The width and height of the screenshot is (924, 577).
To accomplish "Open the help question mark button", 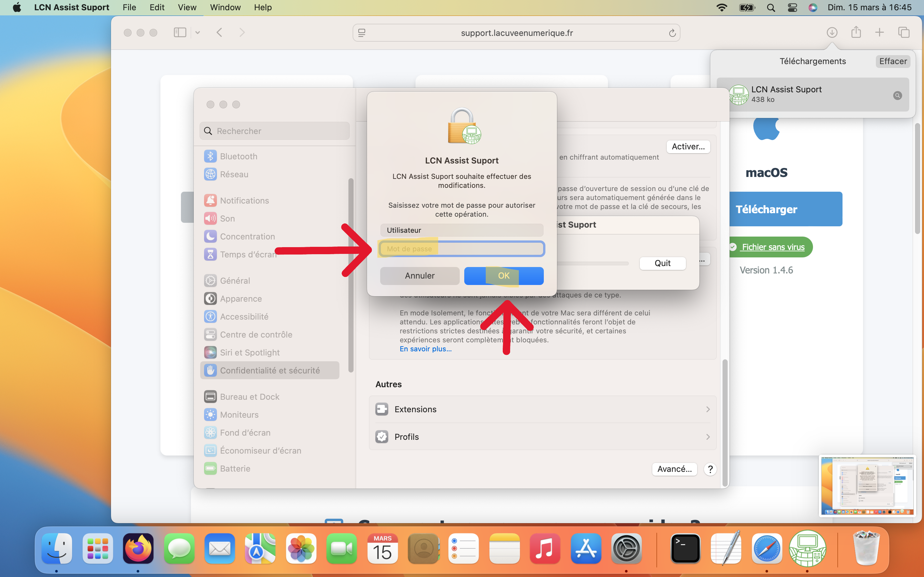I will [710, 469].
